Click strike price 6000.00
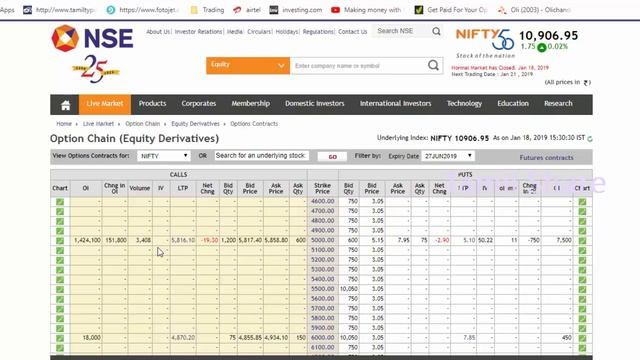Screen dimensions: 640x360 click(x=322, y=338)
